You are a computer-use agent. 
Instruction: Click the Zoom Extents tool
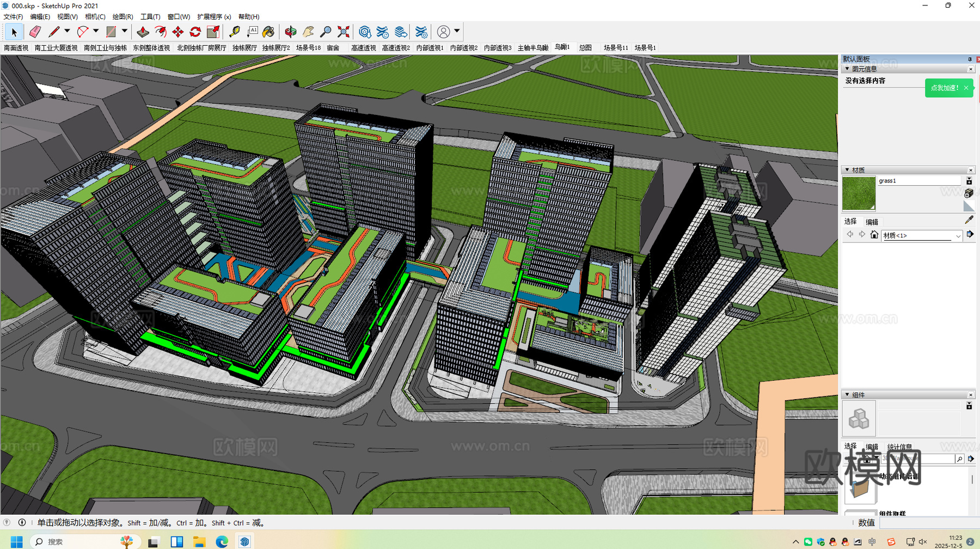[x=344, y=32]
